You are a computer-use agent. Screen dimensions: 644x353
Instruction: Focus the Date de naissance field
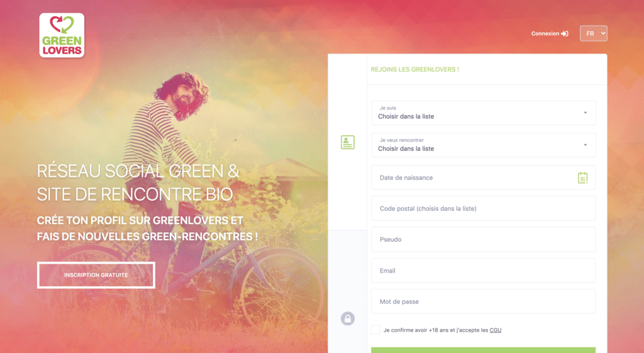click(484, 177)
